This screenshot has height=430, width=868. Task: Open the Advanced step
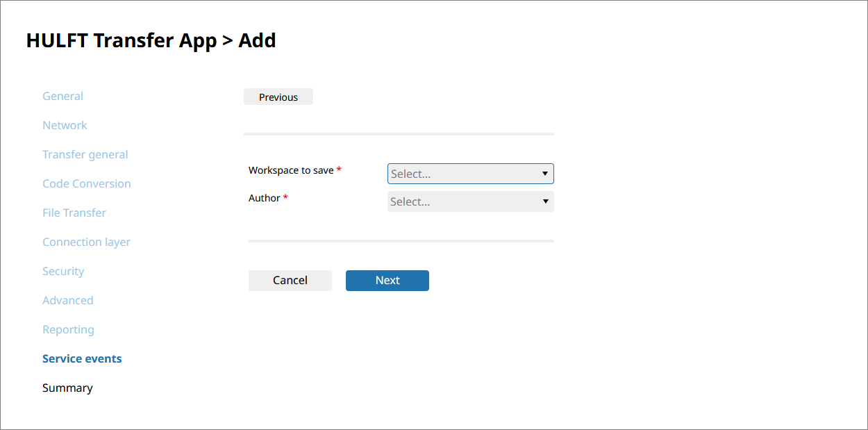pos(67,301)
